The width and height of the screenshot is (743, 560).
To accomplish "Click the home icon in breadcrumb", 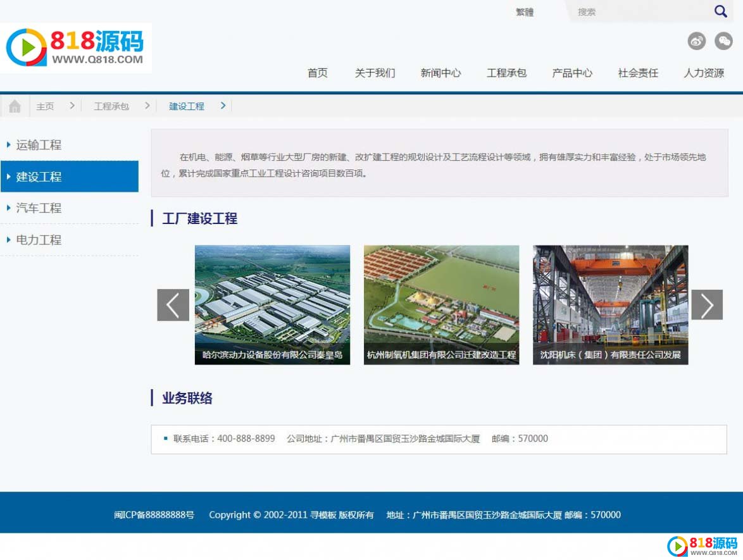I will click(15, 106).
